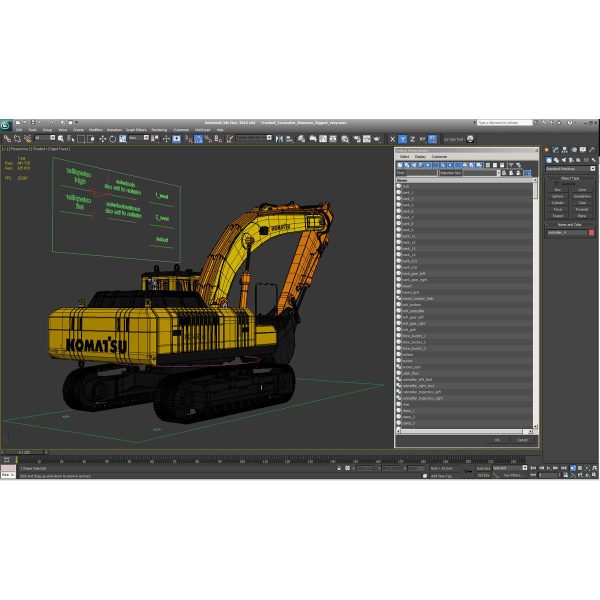
Task: Open the Tools menu
Action: pos(33,130)
